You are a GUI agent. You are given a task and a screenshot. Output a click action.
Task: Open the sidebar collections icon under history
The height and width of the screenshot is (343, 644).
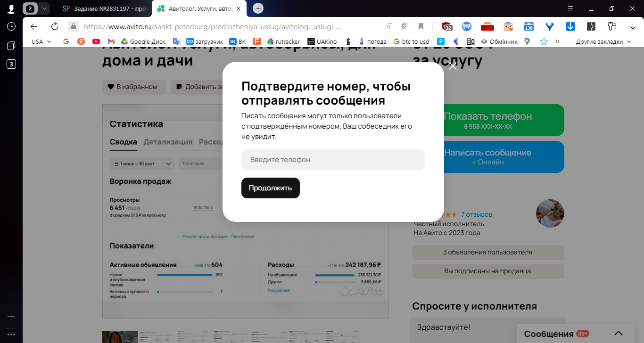11,45
